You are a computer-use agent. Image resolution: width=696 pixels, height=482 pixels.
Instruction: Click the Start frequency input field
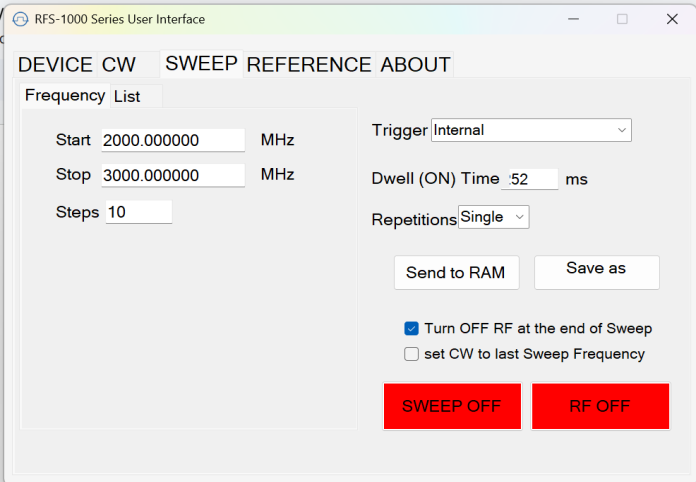tap(173, 140)
